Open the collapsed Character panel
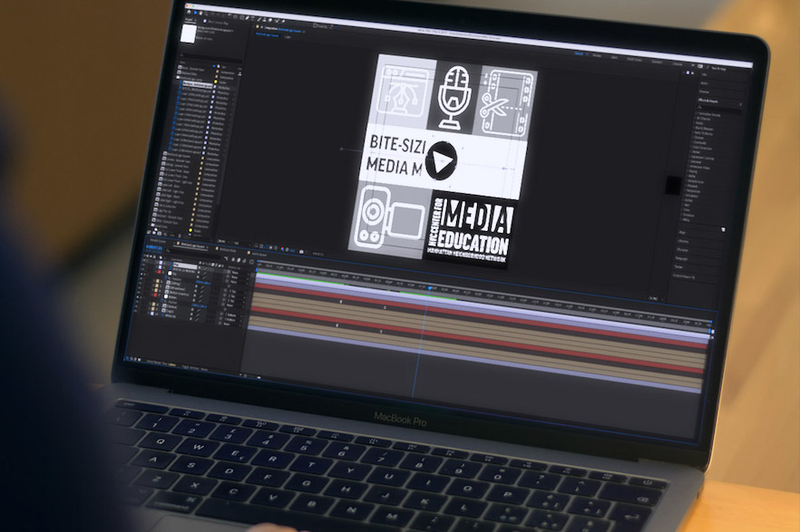The image size is (800, 532). (682, 250)
